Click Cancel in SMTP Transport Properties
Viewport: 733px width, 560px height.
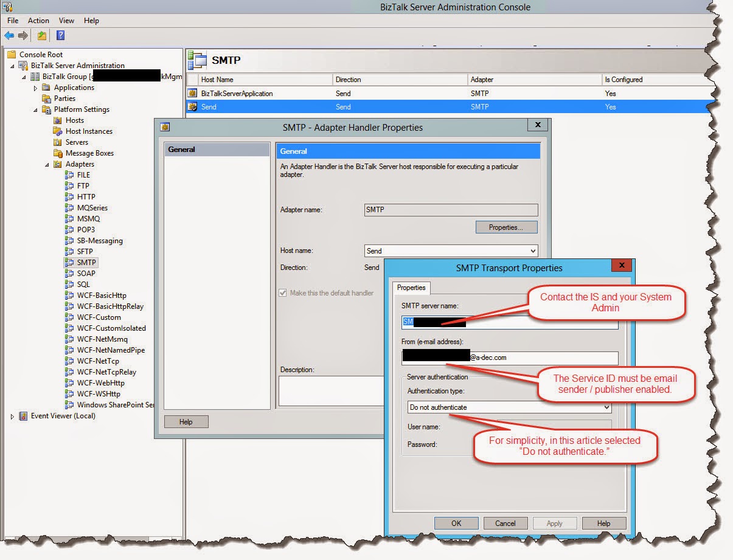point(505,523)
